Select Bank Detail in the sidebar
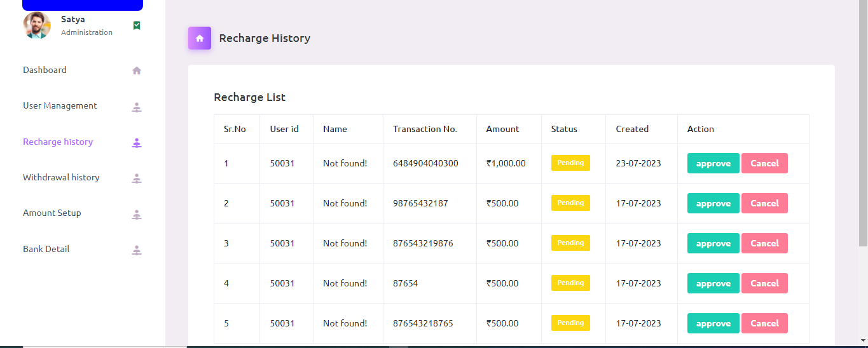The image size is (868, 348). tap(46, 249)
